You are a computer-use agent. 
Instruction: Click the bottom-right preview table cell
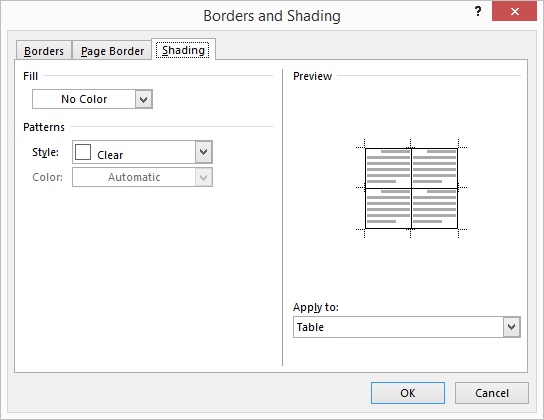[434, 208]
